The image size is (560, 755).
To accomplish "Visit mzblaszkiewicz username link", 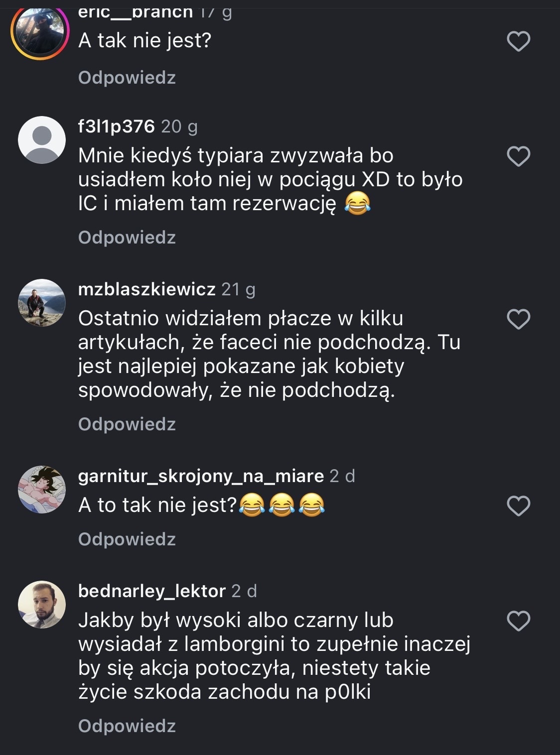I will click(147, 289).
